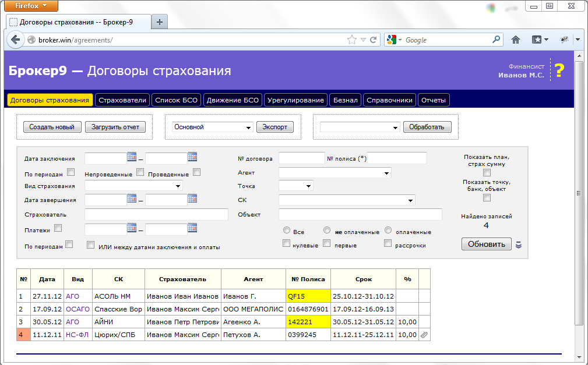Open the 'Страхователи' tab
Image resolution: width=588 pixels, height=365 pixels.
click(122, 100)
